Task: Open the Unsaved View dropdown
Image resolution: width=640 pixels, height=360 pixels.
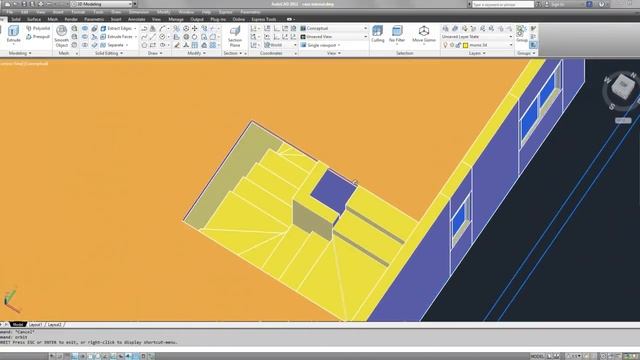Action: point(334,37)
